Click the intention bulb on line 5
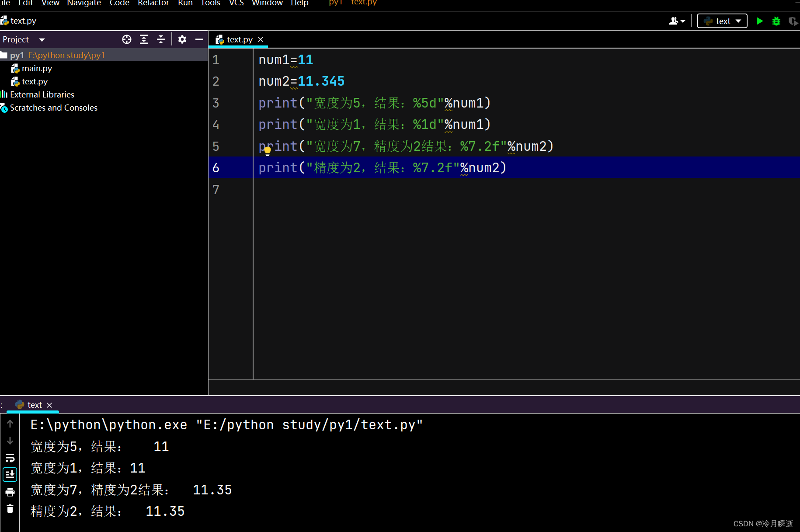This screenshot has height=532, width=800. (267, 150)
